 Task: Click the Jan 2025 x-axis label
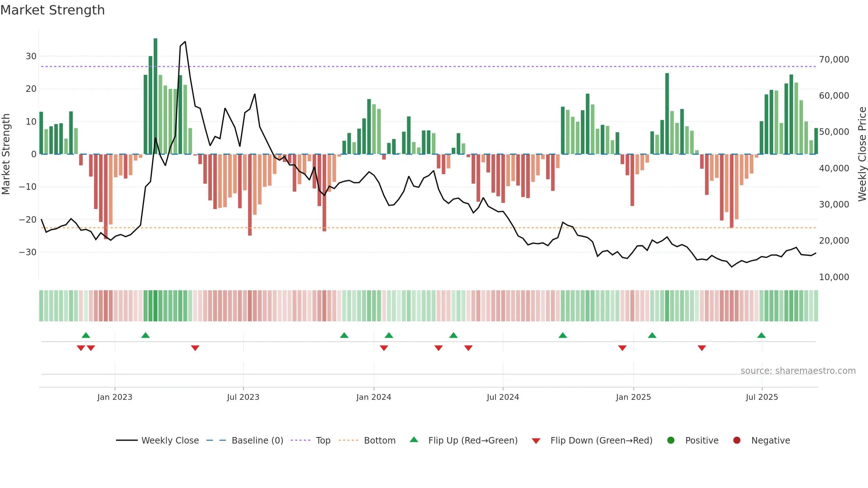click(x=633, y=397)
